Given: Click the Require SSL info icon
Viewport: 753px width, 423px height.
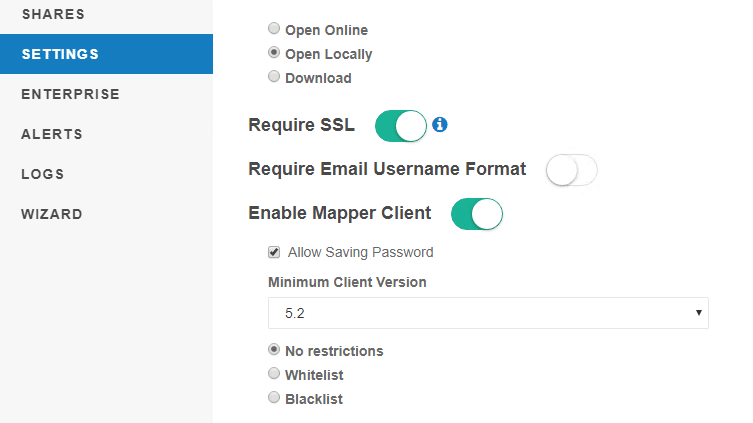Looking at the screenshot, I should (x=440, y=125).
